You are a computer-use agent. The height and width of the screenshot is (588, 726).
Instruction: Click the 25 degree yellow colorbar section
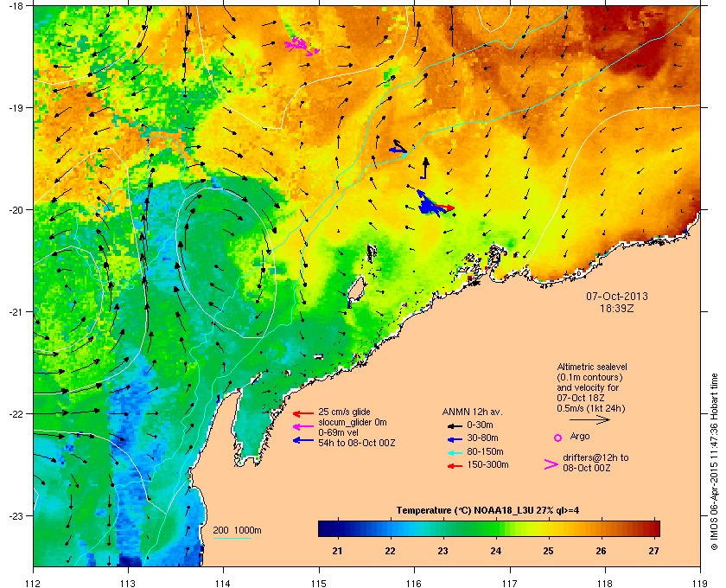[548, 528]
